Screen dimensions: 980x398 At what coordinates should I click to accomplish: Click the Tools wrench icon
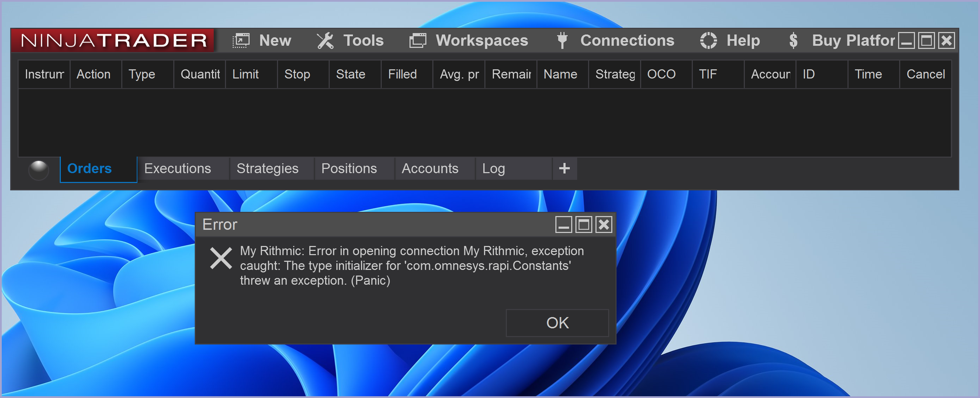pos(325,40)
